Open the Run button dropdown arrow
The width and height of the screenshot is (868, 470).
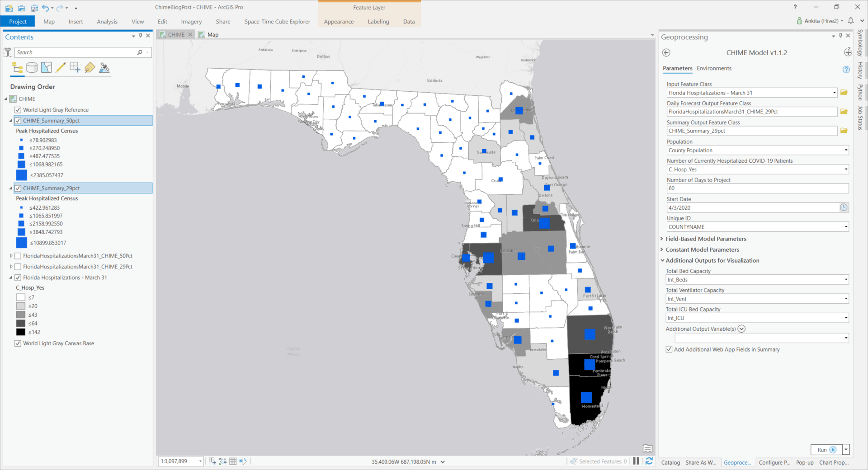[x=846, y=450]
